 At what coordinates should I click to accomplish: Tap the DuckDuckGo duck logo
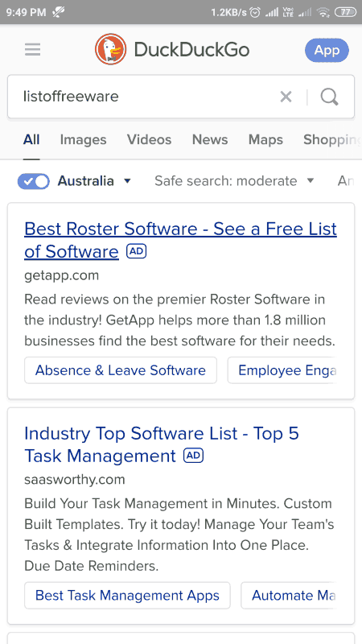coord(111,50)
